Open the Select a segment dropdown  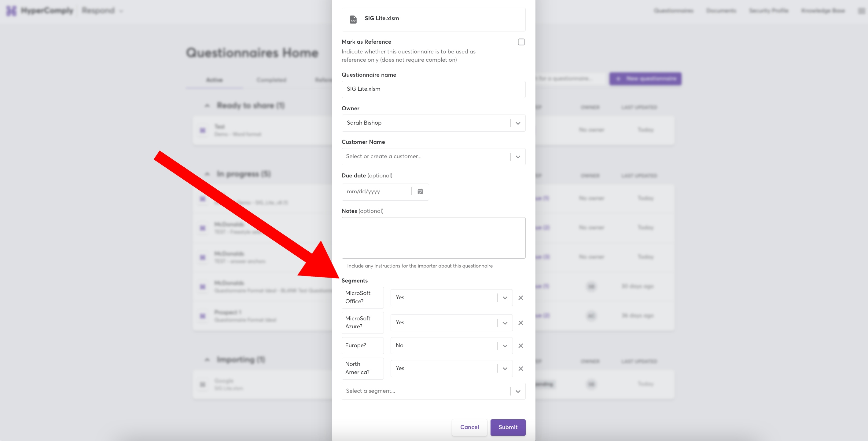point(433,391)
